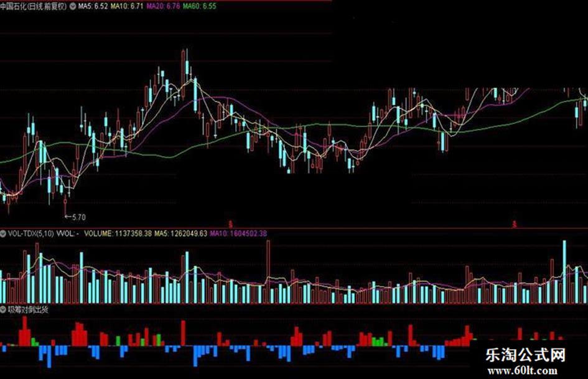Click the 5.70 low price marker
588x379 pixels.
75,217
